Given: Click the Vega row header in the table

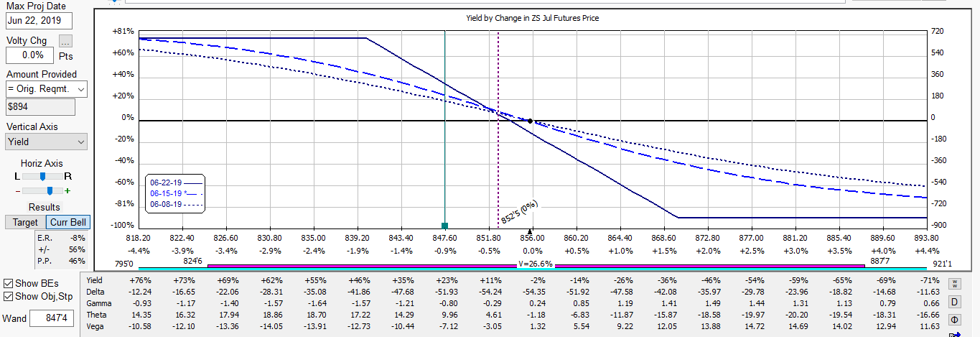Looking at the screenshot, I should point(95,326).
